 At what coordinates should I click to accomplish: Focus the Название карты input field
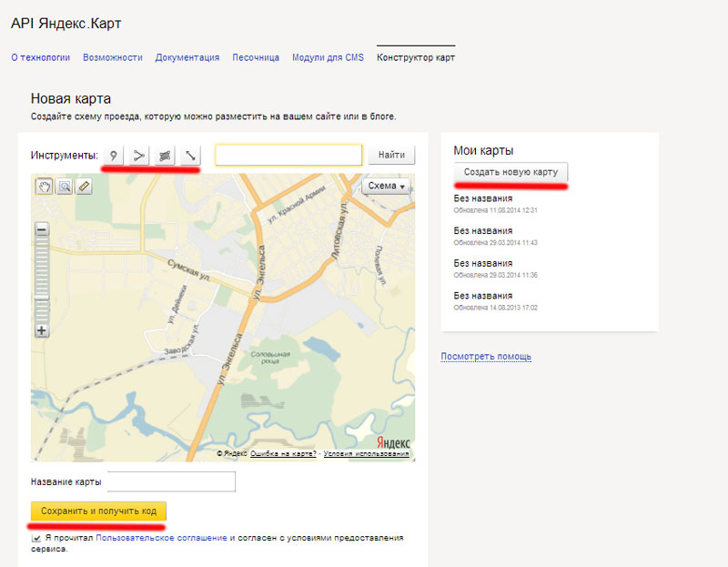pyautogui.click(x=171, y=481)
